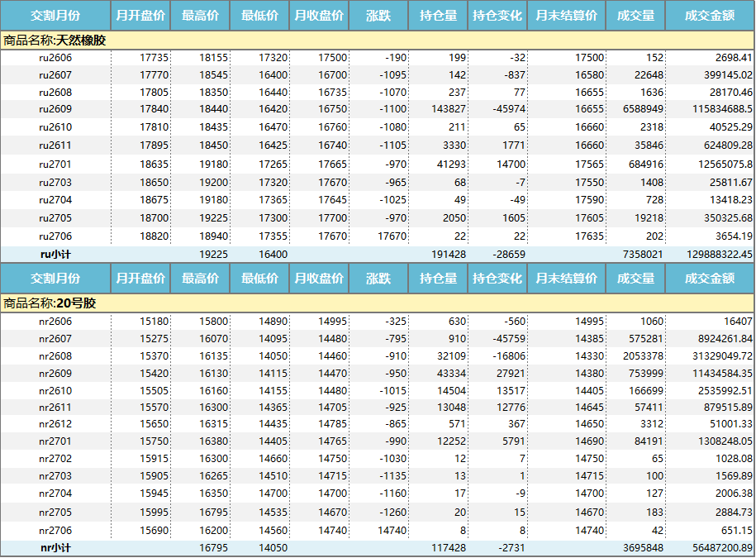This screenshot has width=756, height=558.
Task: Select nr2608 turnover value 31329049.72
Action: pos(722,356)
